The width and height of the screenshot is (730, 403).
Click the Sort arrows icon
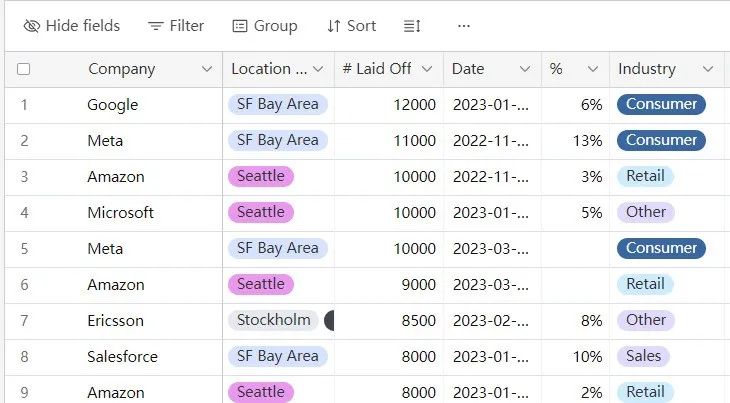pos(334,26)
